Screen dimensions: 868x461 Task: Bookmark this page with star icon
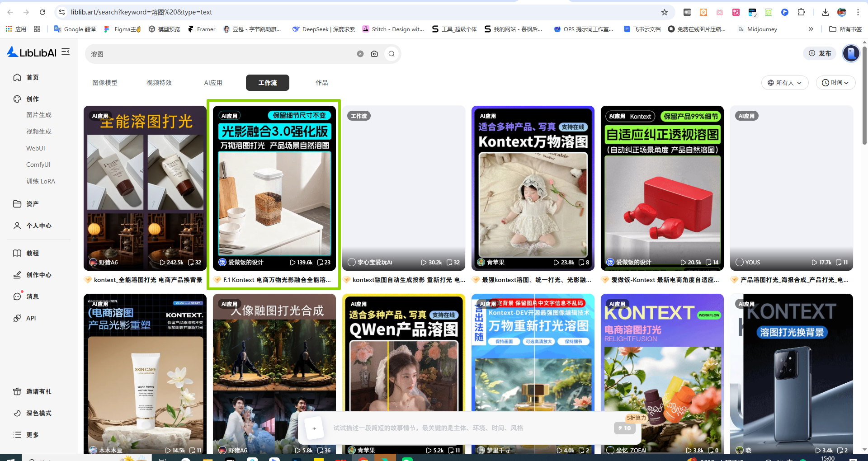(665, 12)
